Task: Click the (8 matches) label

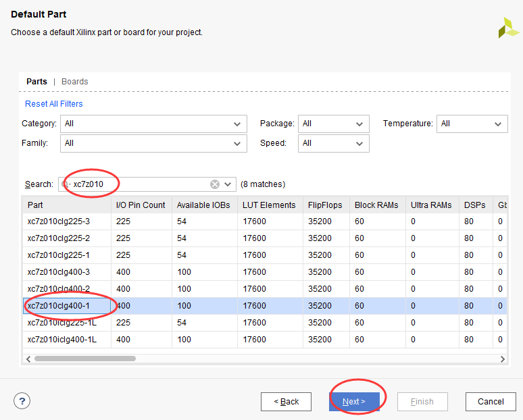Action: [263, 184]
